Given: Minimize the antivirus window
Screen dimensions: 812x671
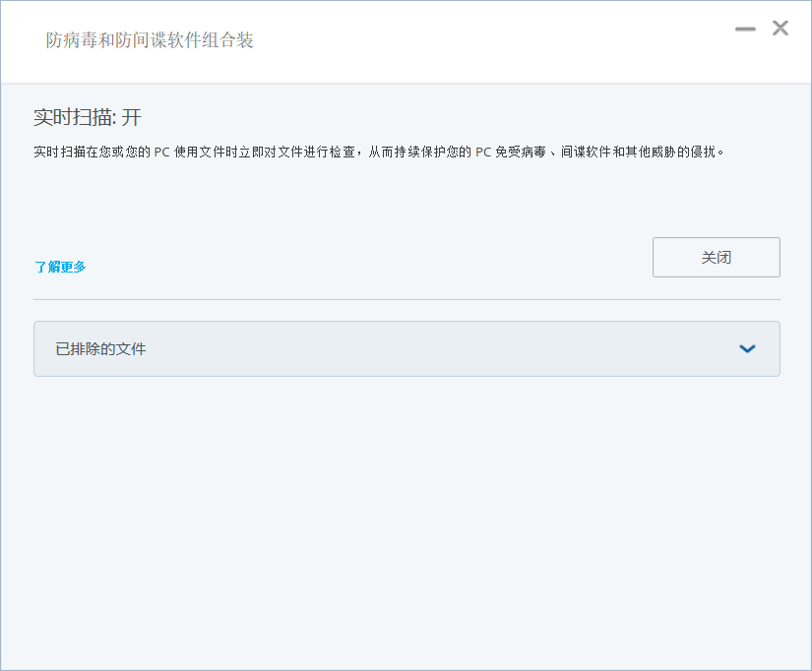Looking at the screenshot, I should tap(744, 29).
